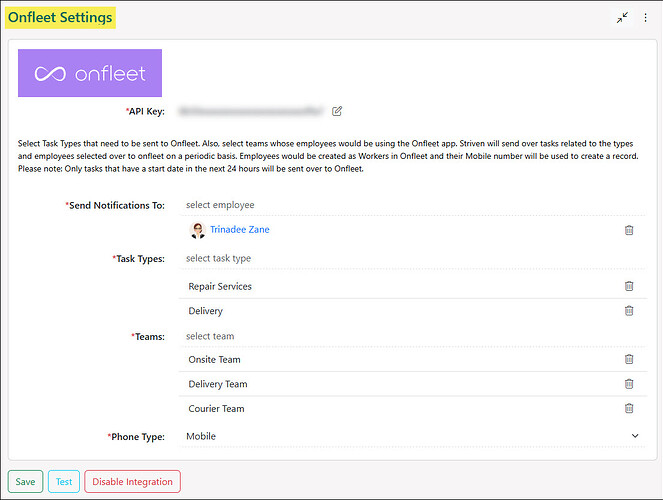Click the Onfleet Settings page title
Screen dimensions: 663x500
coord(60,17)
